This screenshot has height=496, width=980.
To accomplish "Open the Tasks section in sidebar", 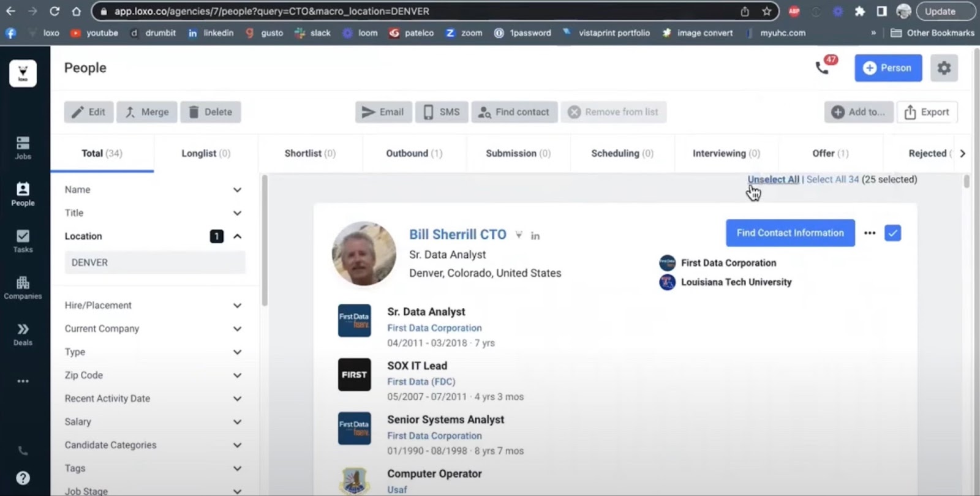I will 23,241.
